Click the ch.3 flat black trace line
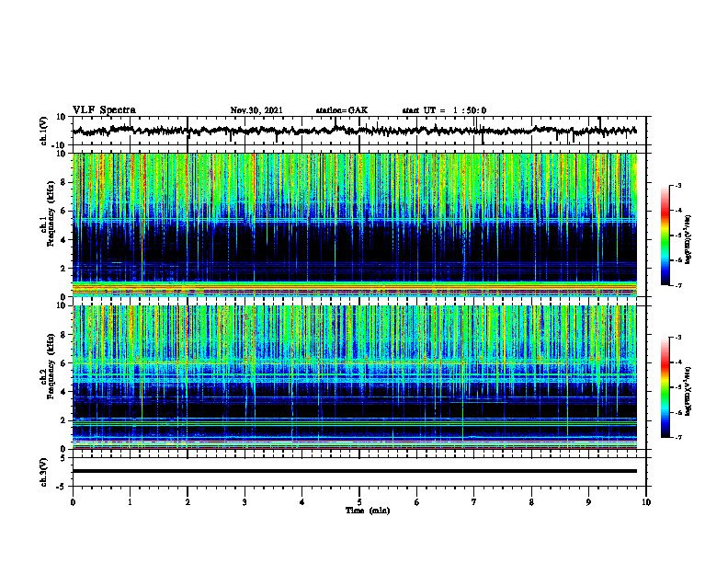 355,471
